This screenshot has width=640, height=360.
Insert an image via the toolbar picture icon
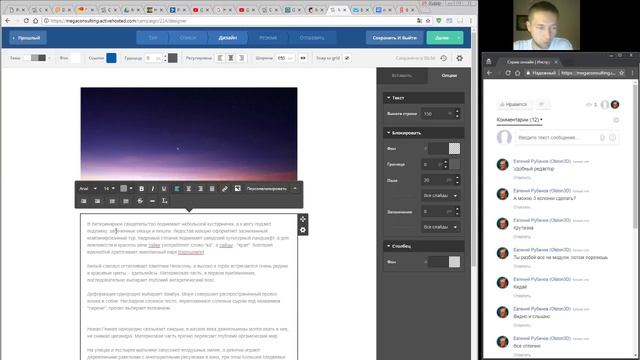coord(238,189)
